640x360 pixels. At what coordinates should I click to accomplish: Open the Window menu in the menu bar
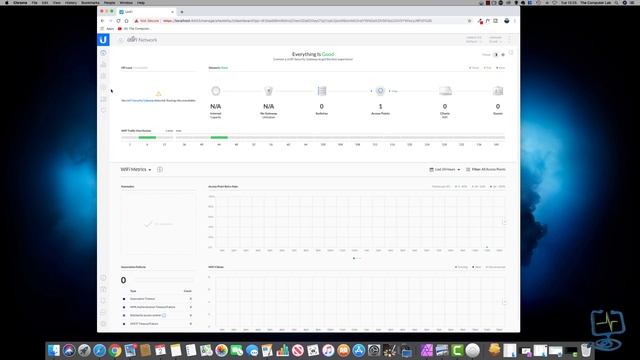[126, 2]
